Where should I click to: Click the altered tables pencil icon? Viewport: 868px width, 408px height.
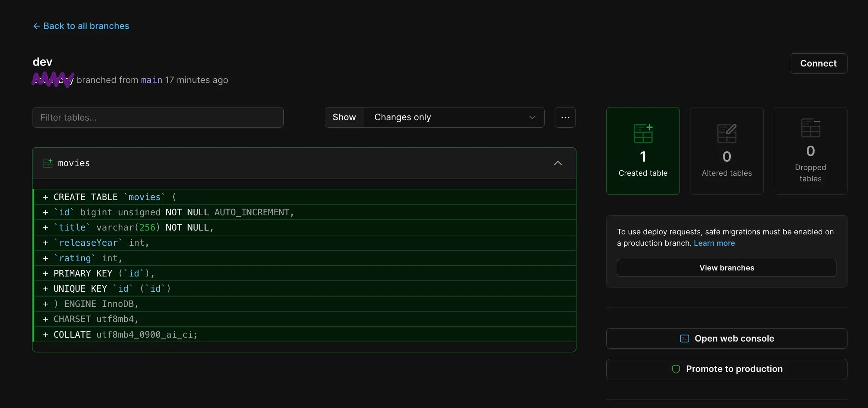(727, 133)
